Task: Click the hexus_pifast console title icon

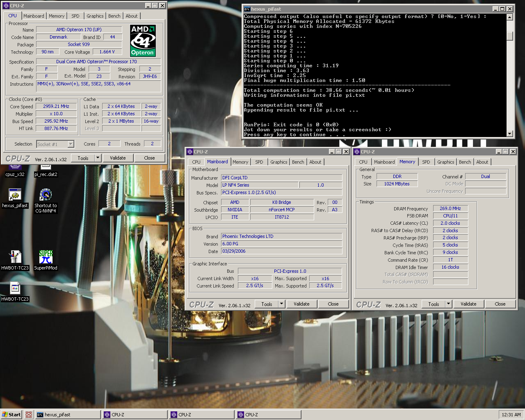Action: (247, 9)
